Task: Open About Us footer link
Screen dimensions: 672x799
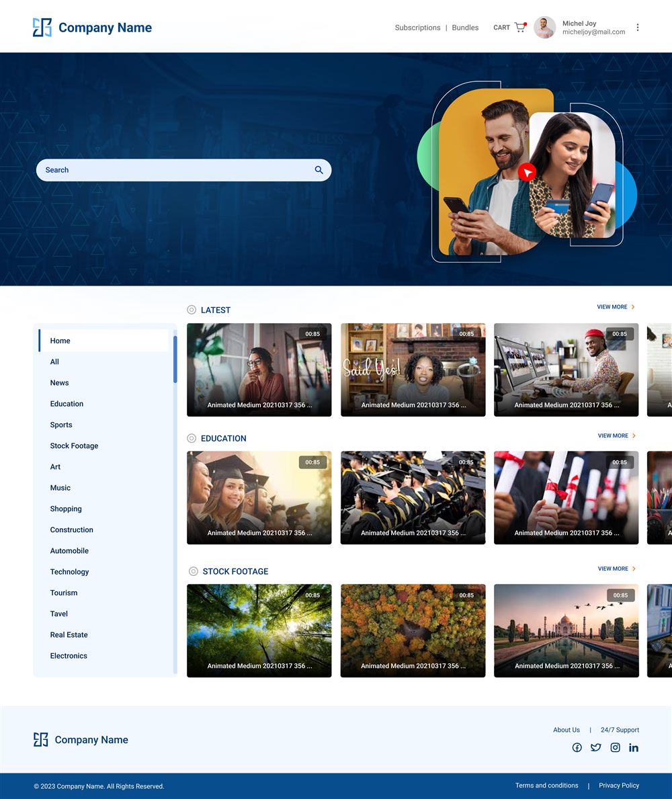Action: coord(566,730)
